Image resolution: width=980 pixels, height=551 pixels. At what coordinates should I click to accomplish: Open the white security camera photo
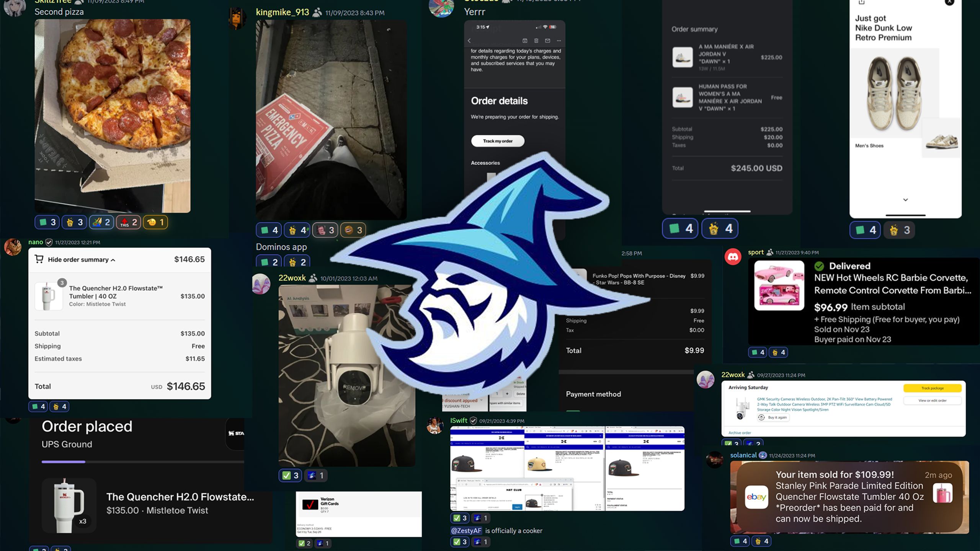point(347,375)
